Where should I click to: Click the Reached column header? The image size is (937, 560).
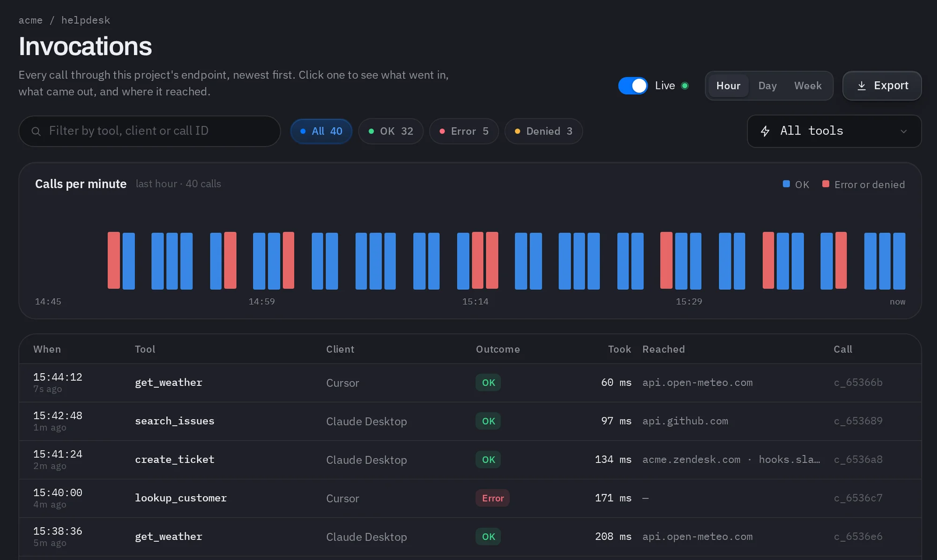pyautogui.click(x=663, y=349)
